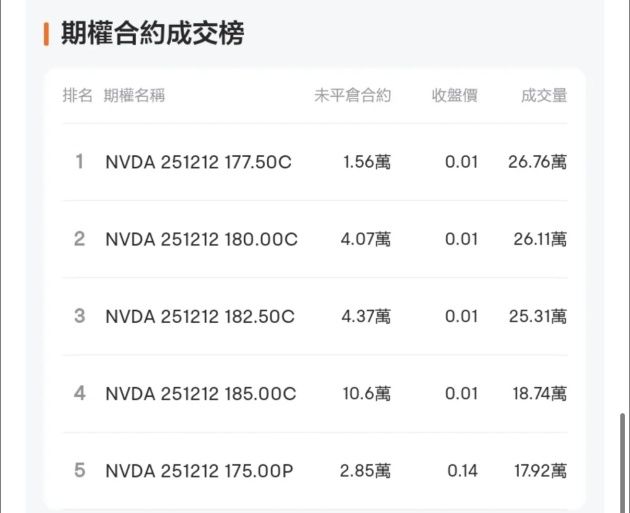The width and height of the screenshot is (630, 513).
Task: Select rank number 5
Action: pyautogui.click(x=80, y=470)
